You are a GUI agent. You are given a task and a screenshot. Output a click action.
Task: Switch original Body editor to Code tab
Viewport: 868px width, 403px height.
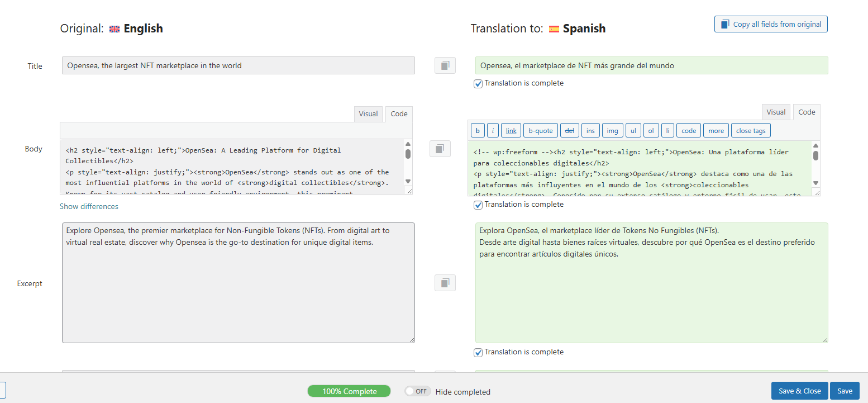coord(399,113)
